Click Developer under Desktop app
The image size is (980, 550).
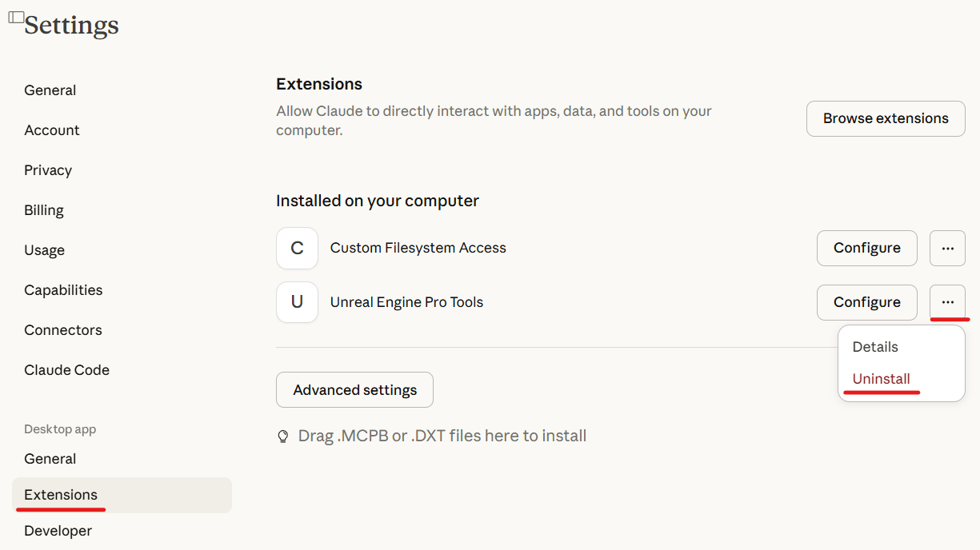point(58,530)
